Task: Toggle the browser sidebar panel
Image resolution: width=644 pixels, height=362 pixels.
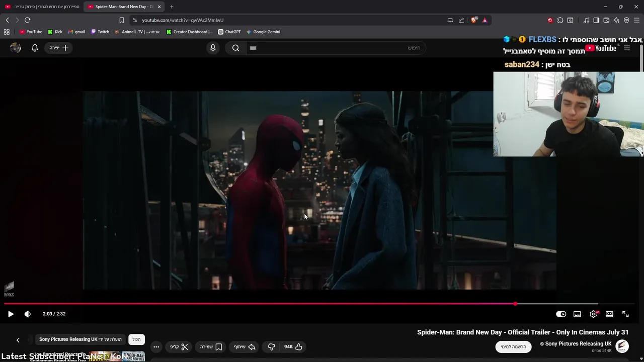Action: point(596,20)
